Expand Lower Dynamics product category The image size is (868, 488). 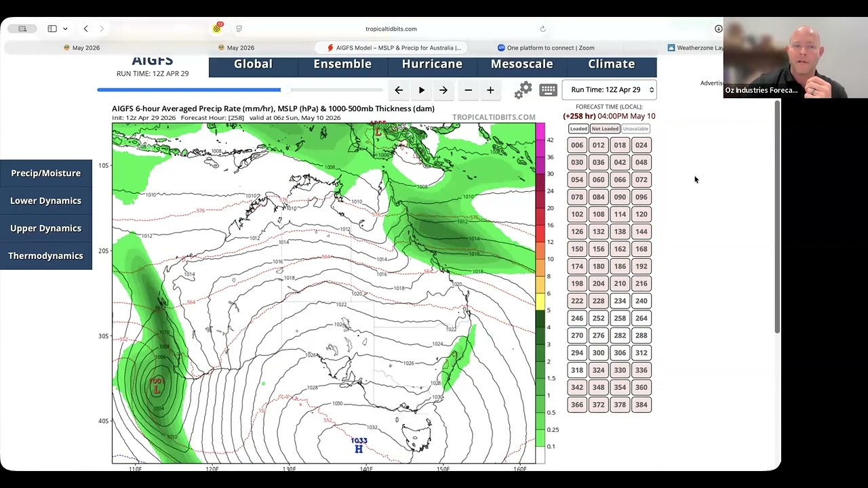click(45, 201)
